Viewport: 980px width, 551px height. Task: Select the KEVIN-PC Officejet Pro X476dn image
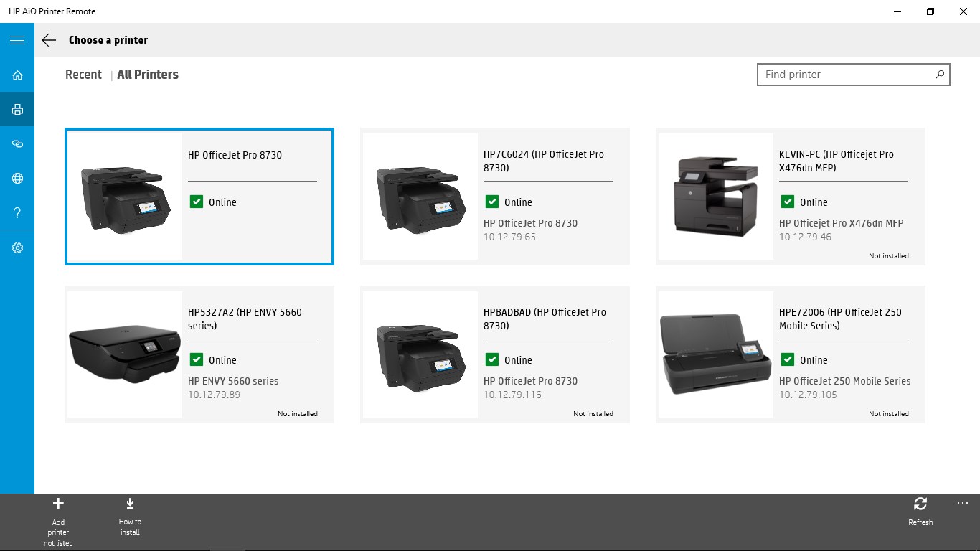point(716,197)
